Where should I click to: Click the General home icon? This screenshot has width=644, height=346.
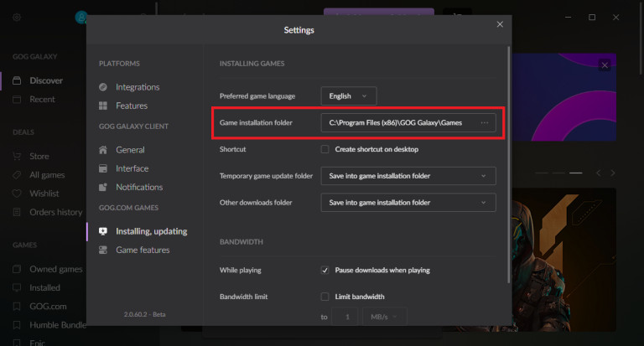pos(103,150)
